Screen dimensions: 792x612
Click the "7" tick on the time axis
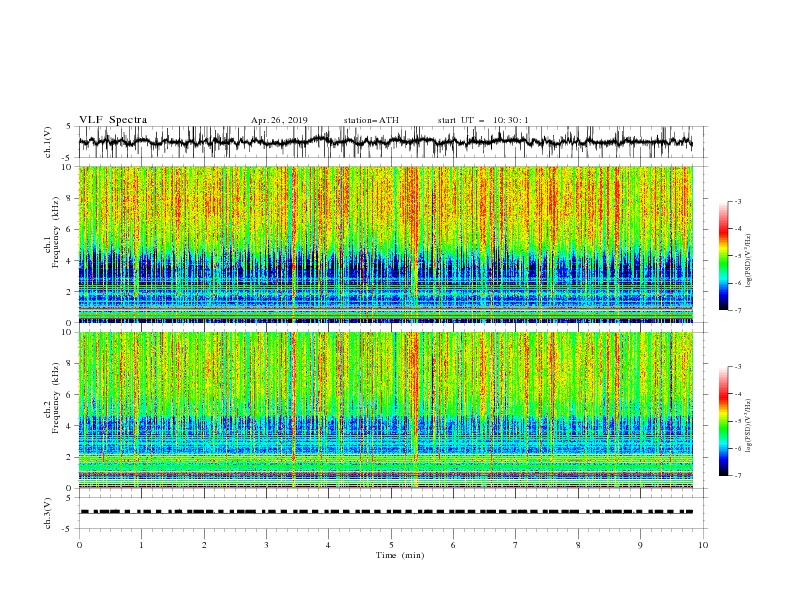(x=516, y=545)
